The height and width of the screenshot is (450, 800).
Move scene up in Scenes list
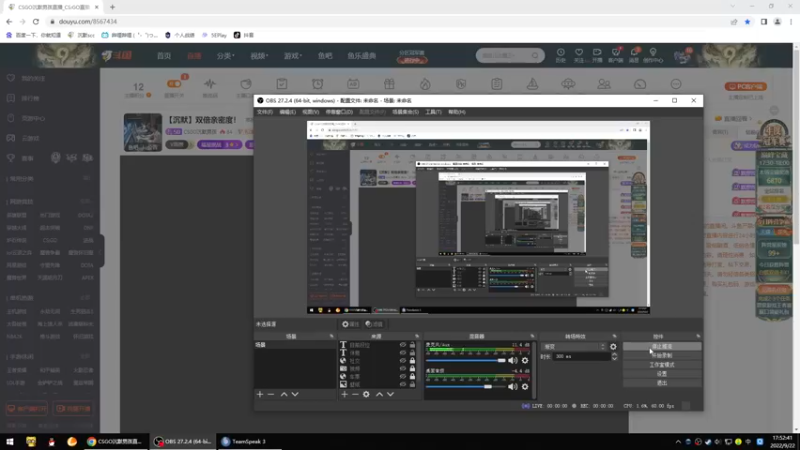coord(284,394)
